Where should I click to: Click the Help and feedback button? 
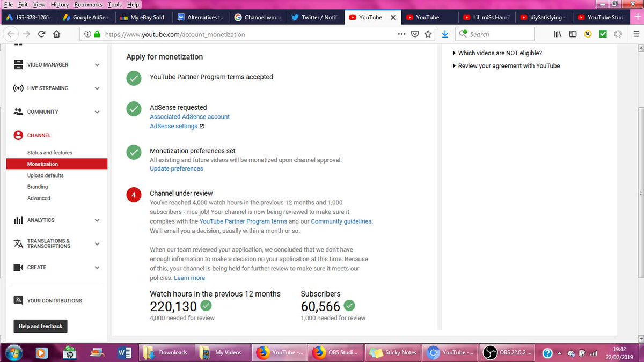[41, 326]
